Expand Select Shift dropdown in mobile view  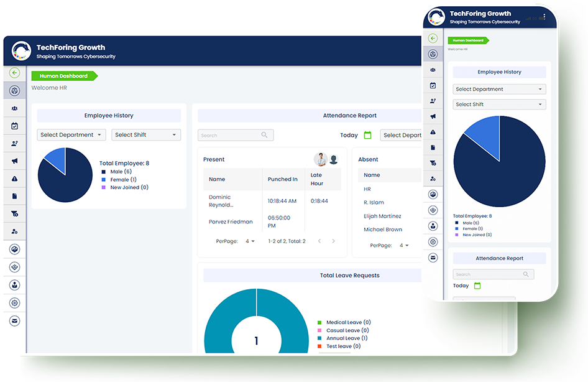499,105
